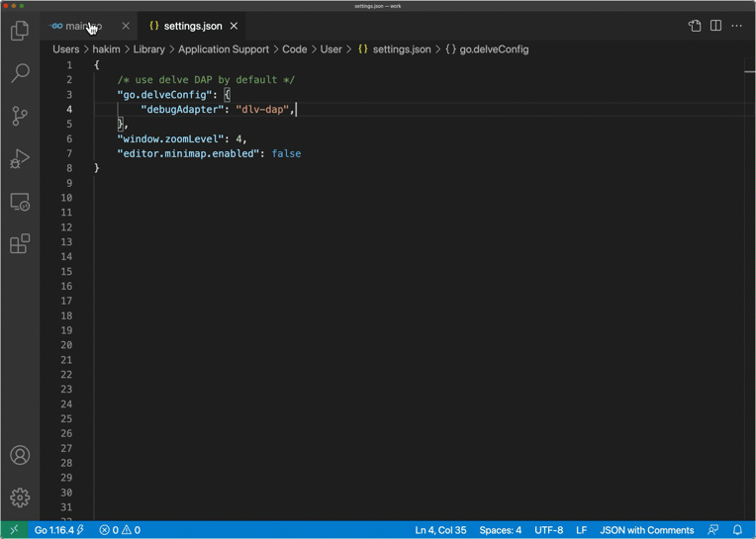Screen dimensions: 756x539
Task: Click the notifications bell in status bar
Action: coord(737,530)
